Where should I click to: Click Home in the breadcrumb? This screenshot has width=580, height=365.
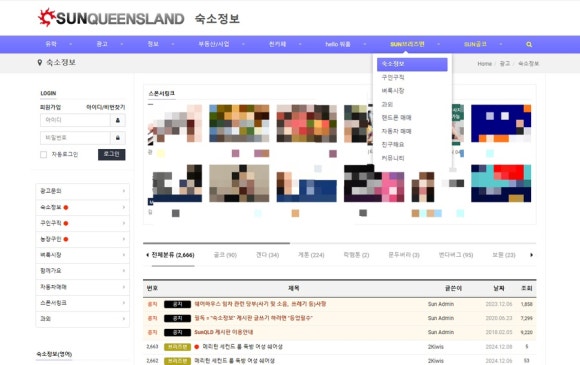point(484,64)
